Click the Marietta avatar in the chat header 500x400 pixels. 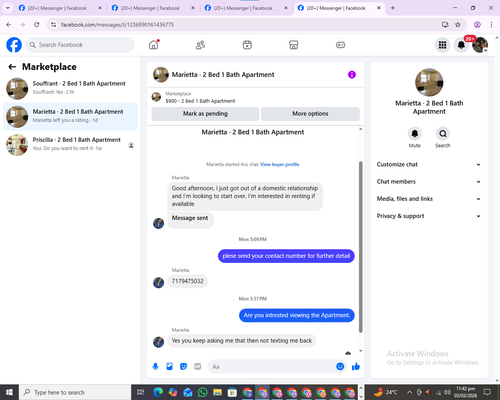[x=161, y=75]
